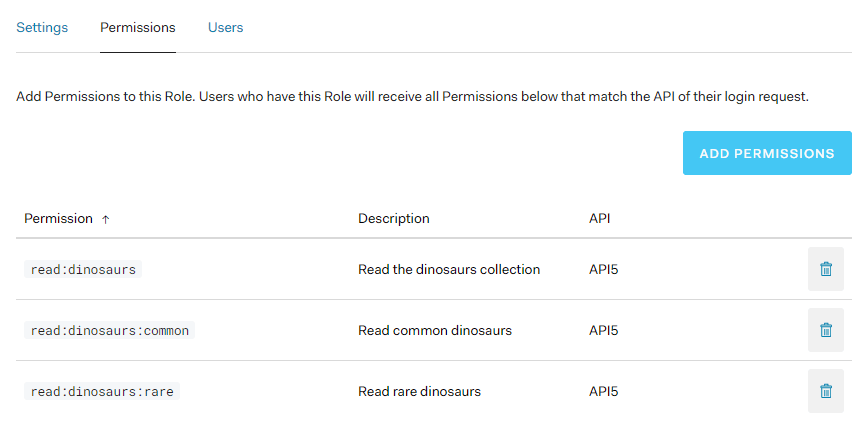The width and height of the screenshot is (865, 429).
Task: Click the 'Read common dinosaurs' description text
Action: tap(434, 330)
